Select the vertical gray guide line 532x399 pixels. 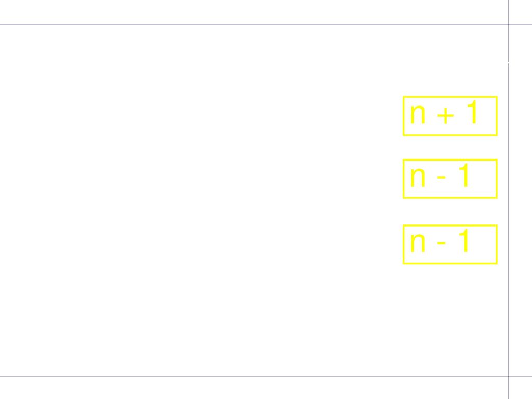[508, 199]
